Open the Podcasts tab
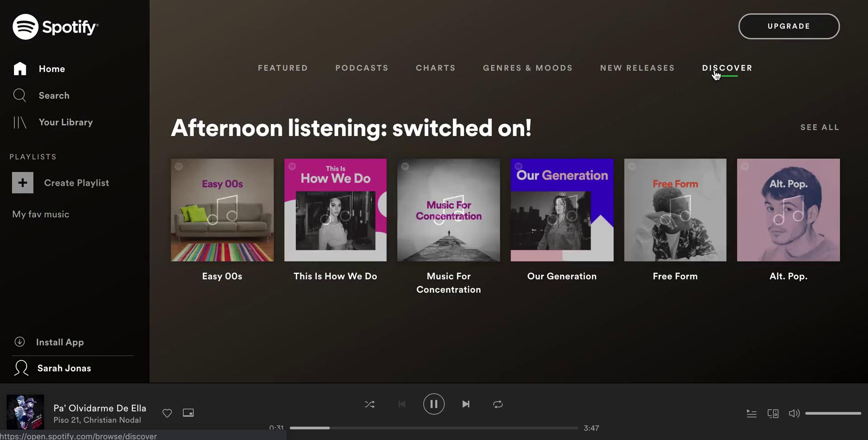 pos(362,68)
